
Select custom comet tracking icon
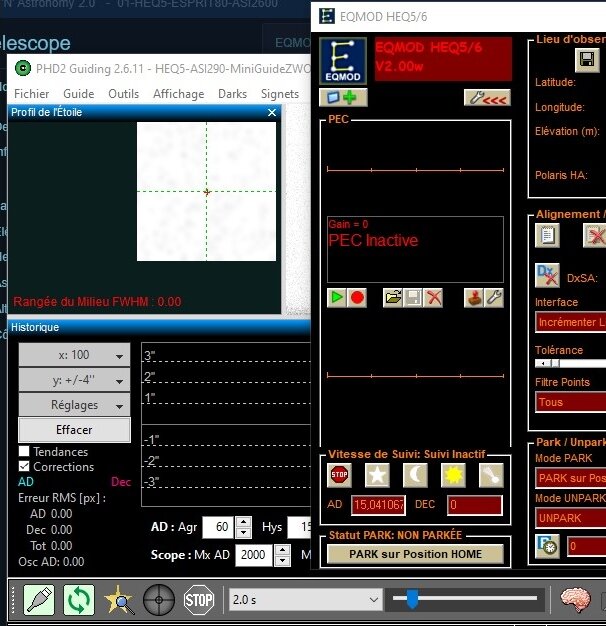point(491,475)
